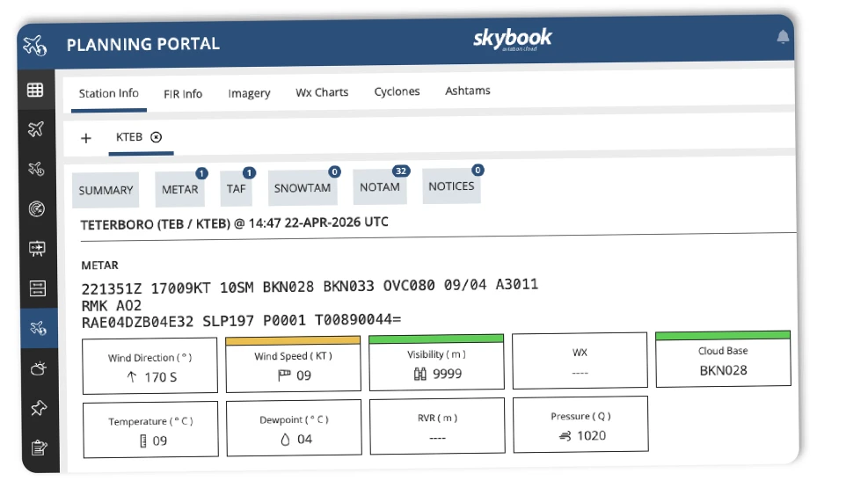The width and height of the screenshot is (868, 488).
Task: Click the Wind Speed KT tile
Action: [x=294, y=364]
